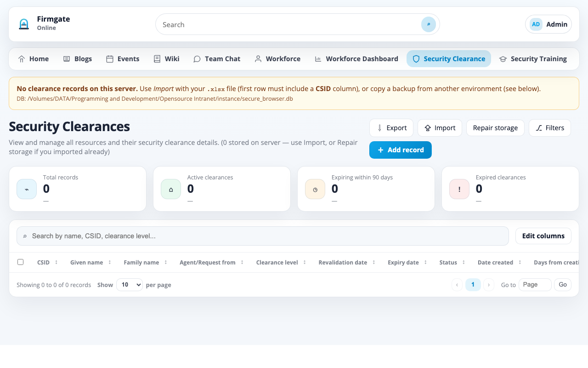
Task: Go to the Blogs tab
Action: [x=78, y=59]
